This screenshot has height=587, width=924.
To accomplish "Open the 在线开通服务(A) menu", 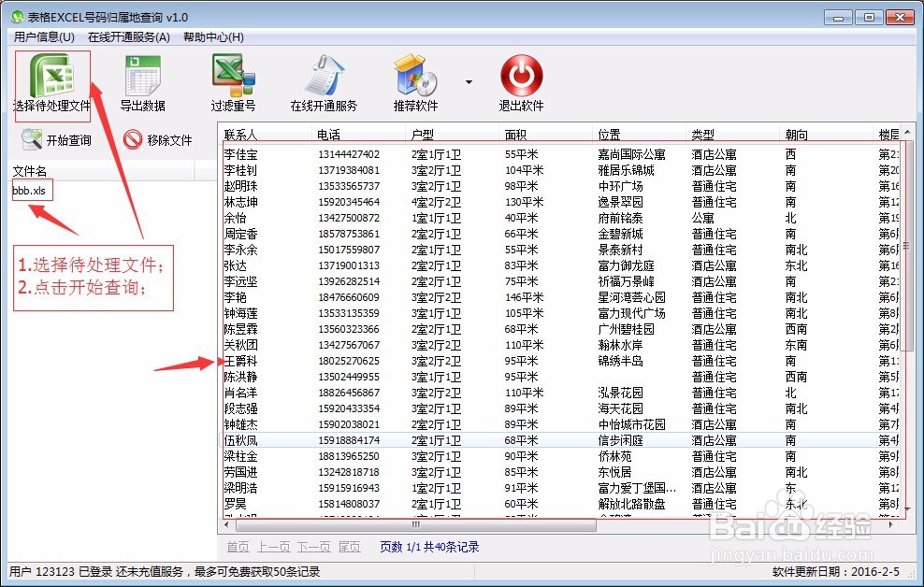I will click(128, 37).
